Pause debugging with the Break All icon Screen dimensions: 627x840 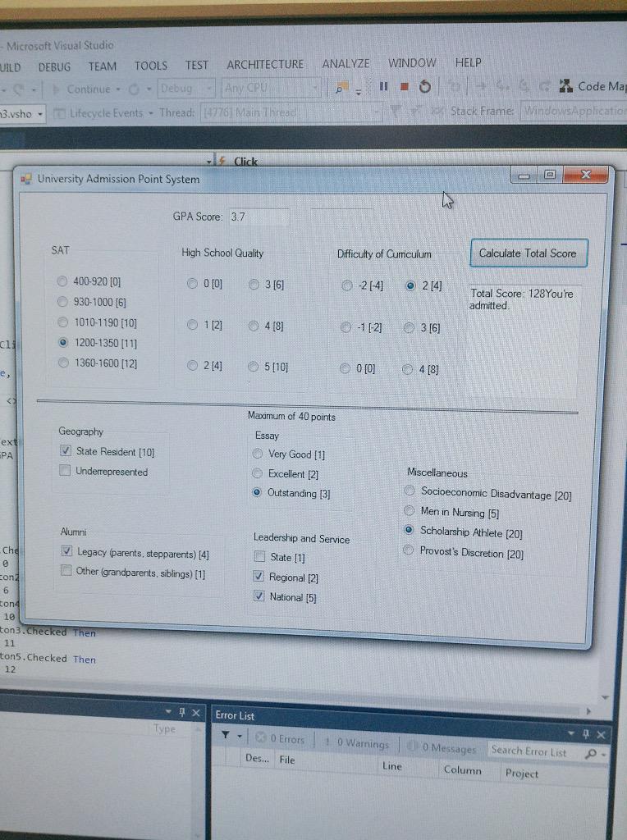384,86
